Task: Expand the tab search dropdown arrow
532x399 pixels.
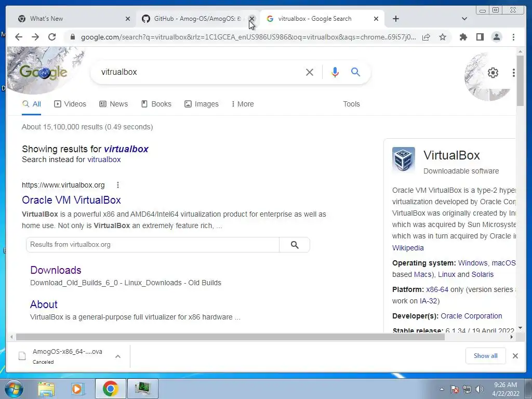Action: [464, 19]
